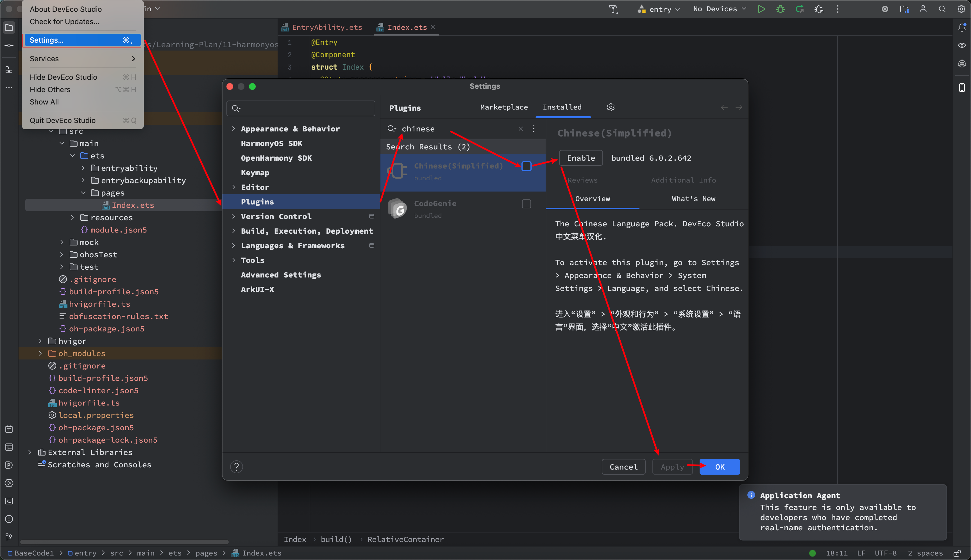
Task: Click the UTF-8 encoding in status bar
Action: point(886,553)
